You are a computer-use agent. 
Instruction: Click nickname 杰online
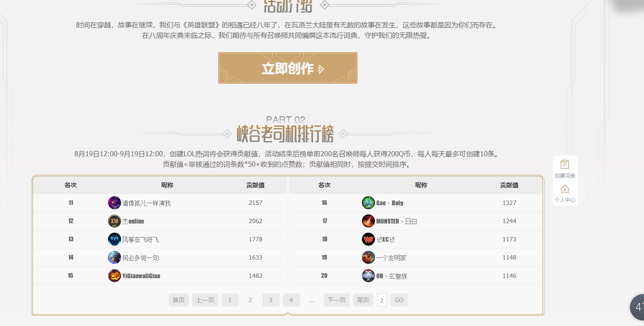133,221
